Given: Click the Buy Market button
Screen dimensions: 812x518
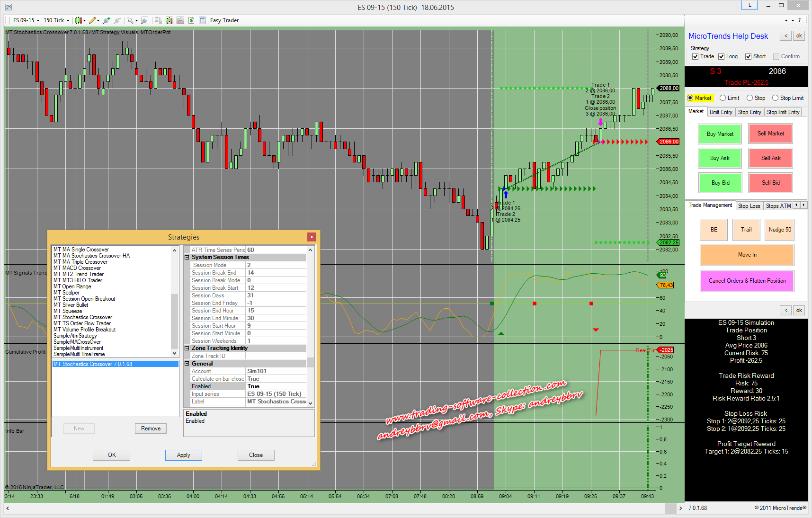Looking at the screenshot, I should [720, 134].
